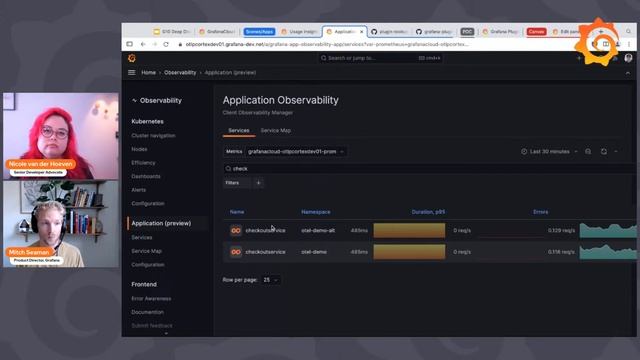The width and height of the screenshot is (640, 360).
Task: Open the hamburger navigation menu
Action: point(131,73)
